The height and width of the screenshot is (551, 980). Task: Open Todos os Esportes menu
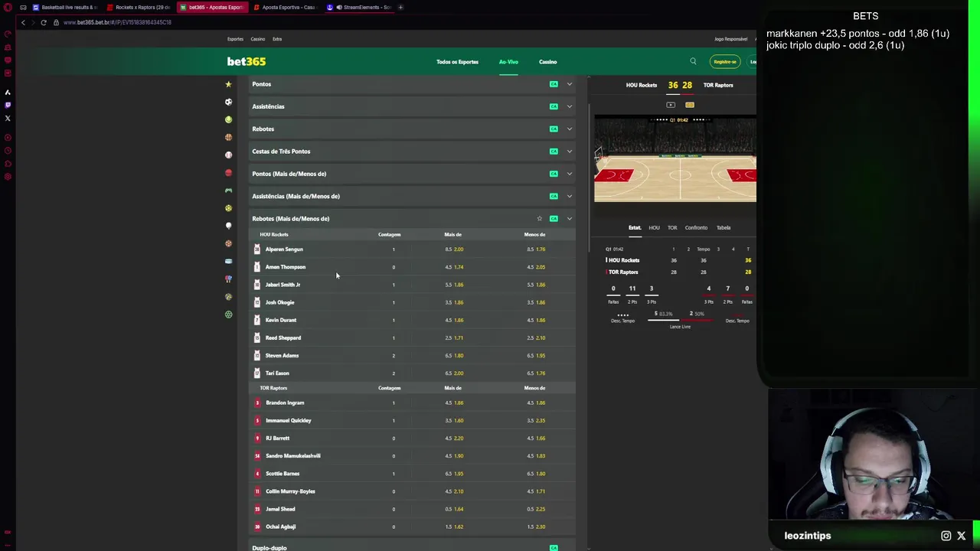(x=457, y=62)
